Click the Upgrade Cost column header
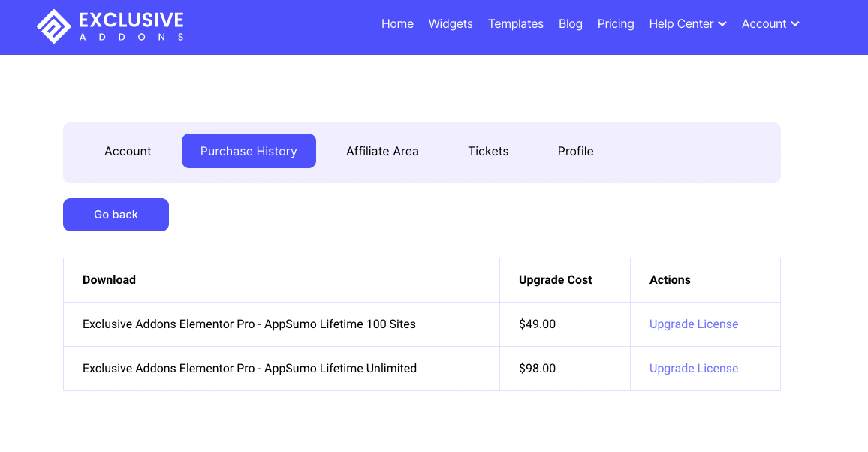Screen dimensions: 868x452 (555, 280)
